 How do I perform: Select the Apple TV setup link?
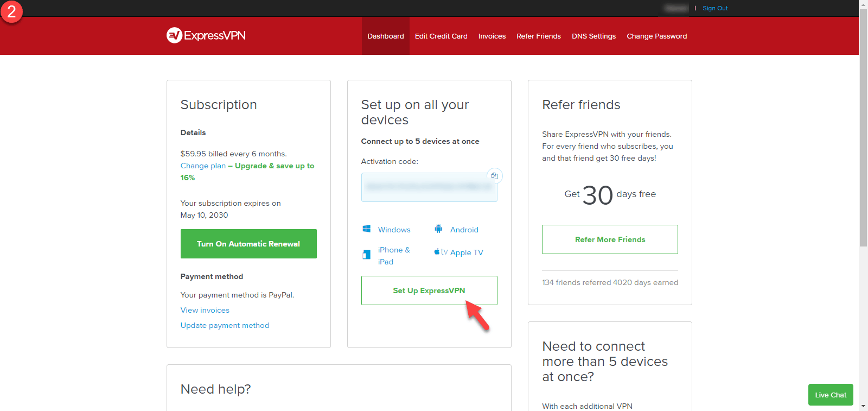coord(467,252)
